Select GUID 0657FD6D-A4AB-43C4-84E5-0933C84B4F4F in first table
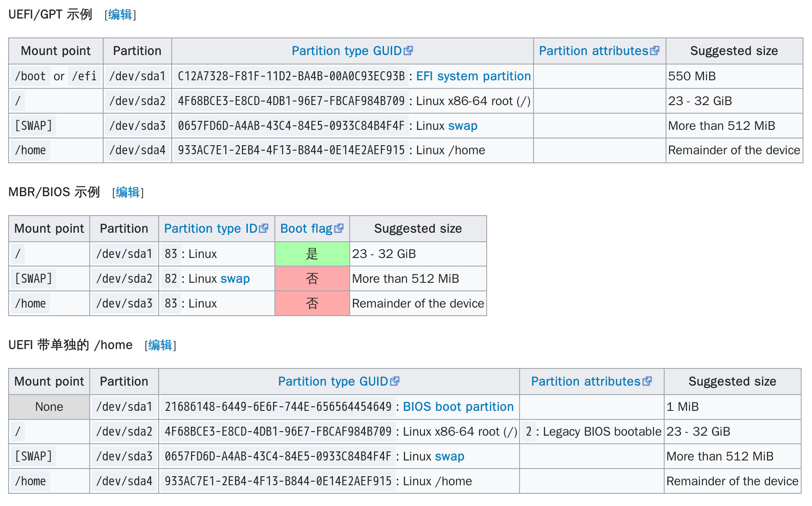Screen dimensions: 812x506 291,126
